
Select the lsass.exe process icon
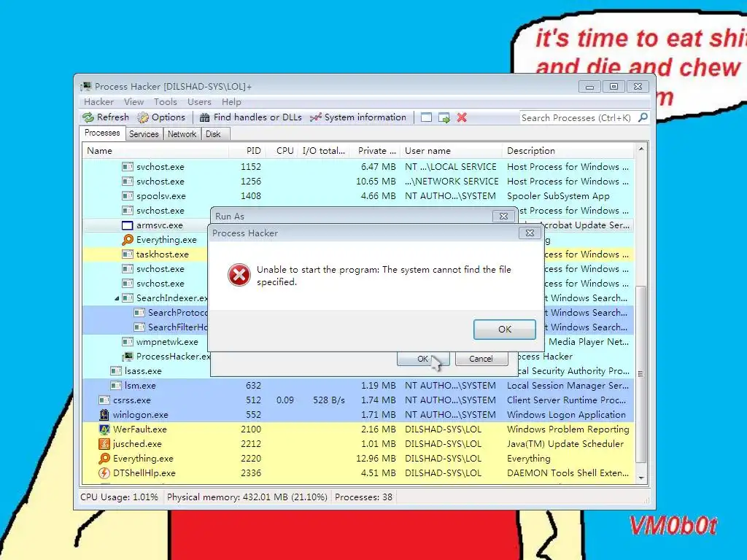(x=116, y=371)
